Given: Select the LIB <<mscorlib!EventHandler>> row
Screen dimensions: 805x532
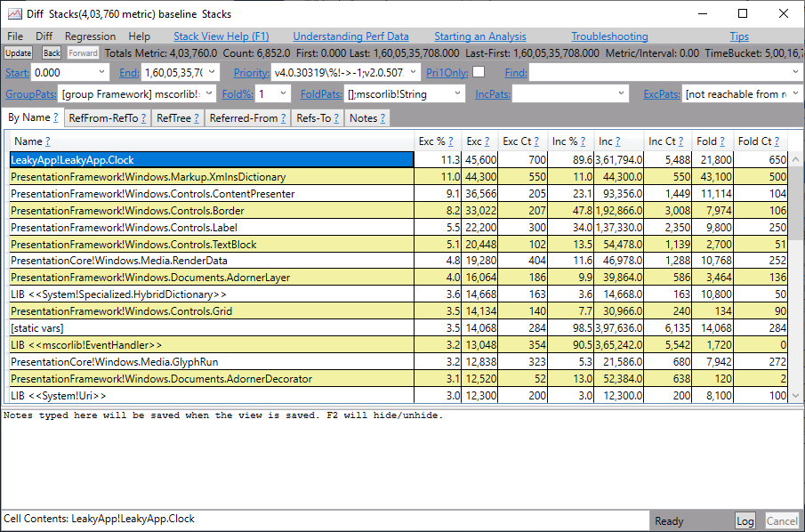Looking at the screenshot, I should pos(398,344).
